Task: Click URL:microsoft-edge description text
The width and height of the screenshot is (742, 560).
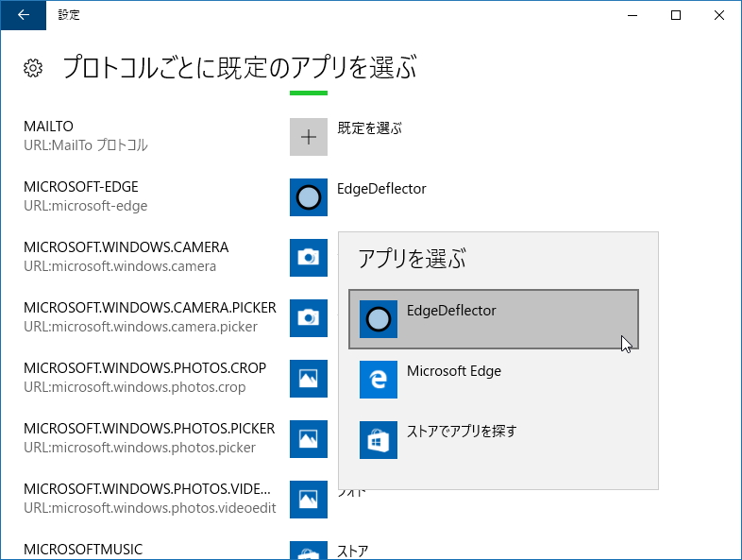Action: coord(86,206)
